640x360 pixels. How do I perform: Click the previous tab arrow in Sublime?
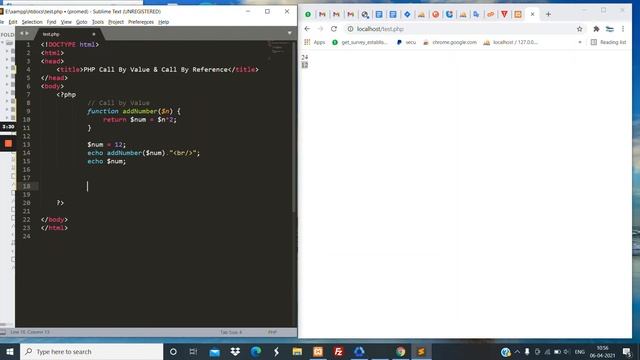22,33
